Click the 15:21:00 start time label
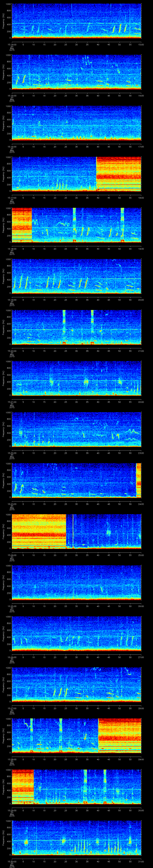 pos(12,402)
